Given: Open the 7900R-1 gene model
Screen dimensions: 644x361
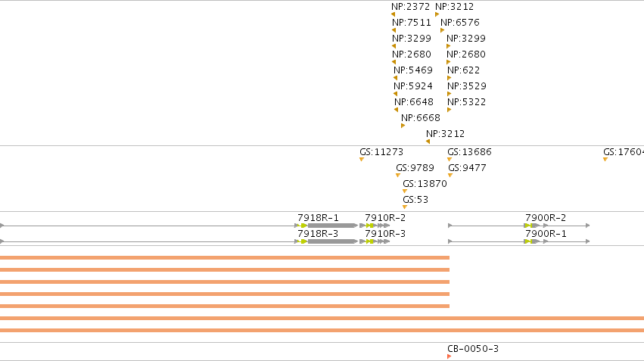Looking at the screenshot, I should click(518, 241).
